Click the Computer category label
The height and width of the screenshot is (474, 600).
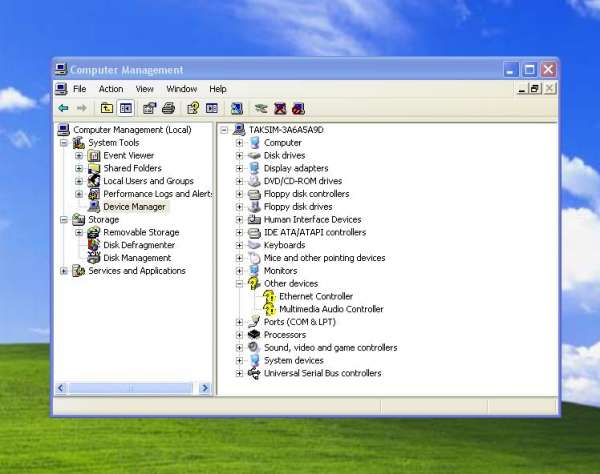point(282,143)
